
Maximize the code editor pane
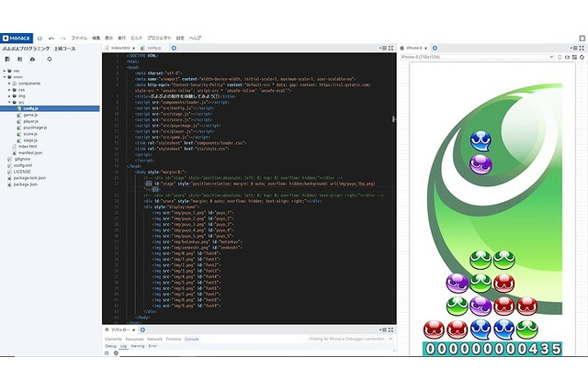tap(390, 48)
